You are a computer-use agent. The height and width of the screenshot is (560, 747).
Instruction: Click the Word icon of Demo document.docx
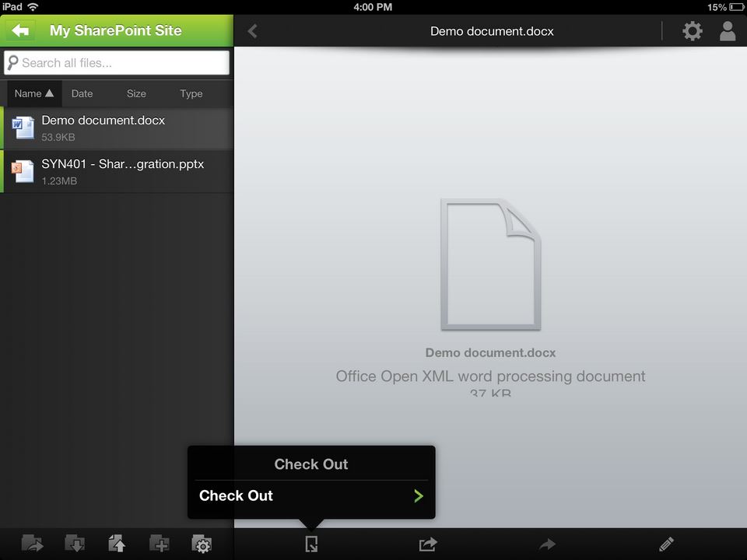(x=23, y=128)
